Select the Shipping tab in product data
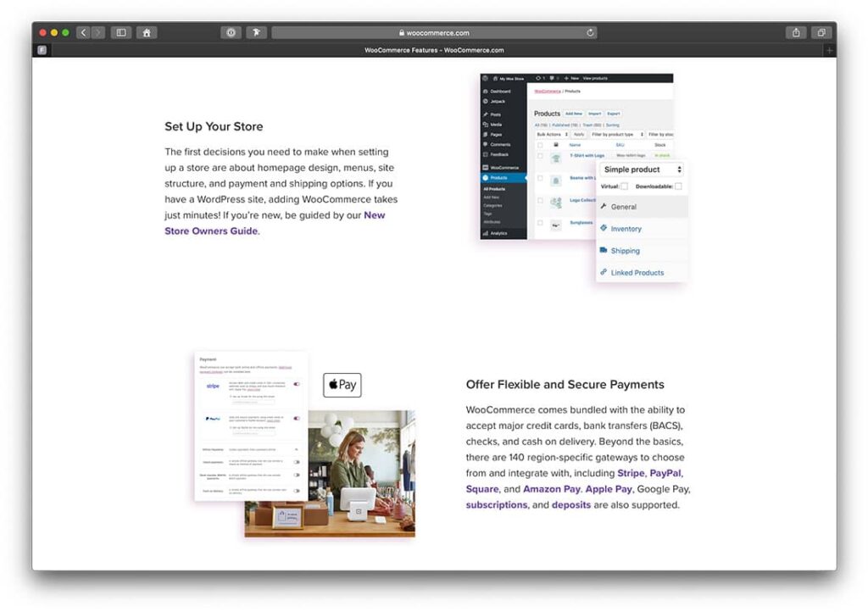Screen dimensions: 868x612 pos(625,251)
